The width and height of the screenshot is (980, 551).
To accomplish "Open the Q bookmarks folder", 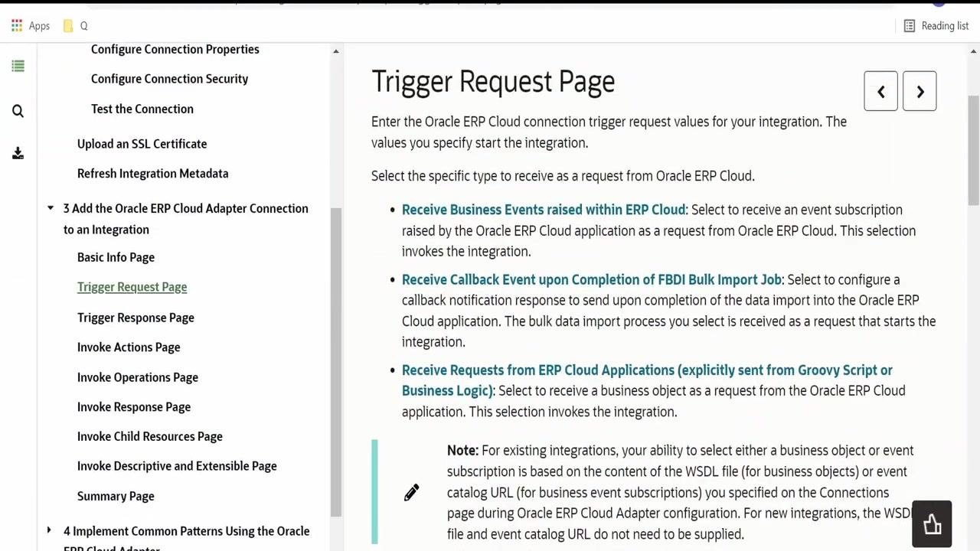I will coord(75,26).
